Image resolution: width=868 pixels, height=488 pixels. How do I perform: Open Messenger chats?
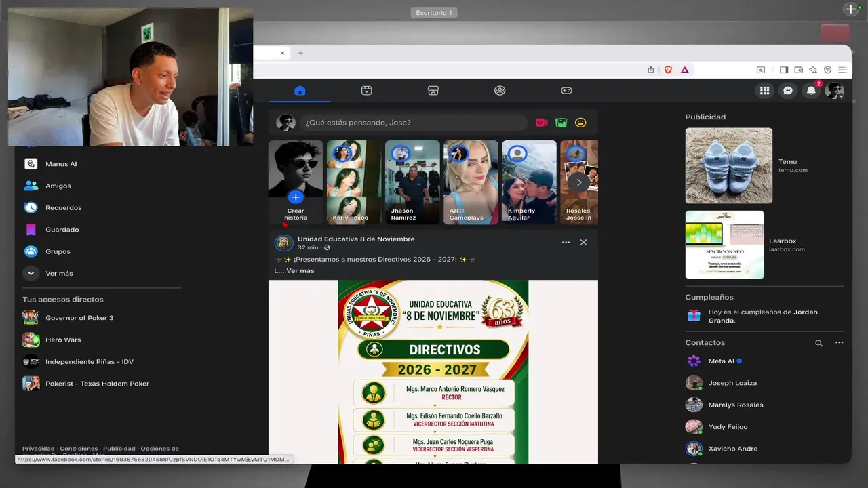(x=788, y=90)
